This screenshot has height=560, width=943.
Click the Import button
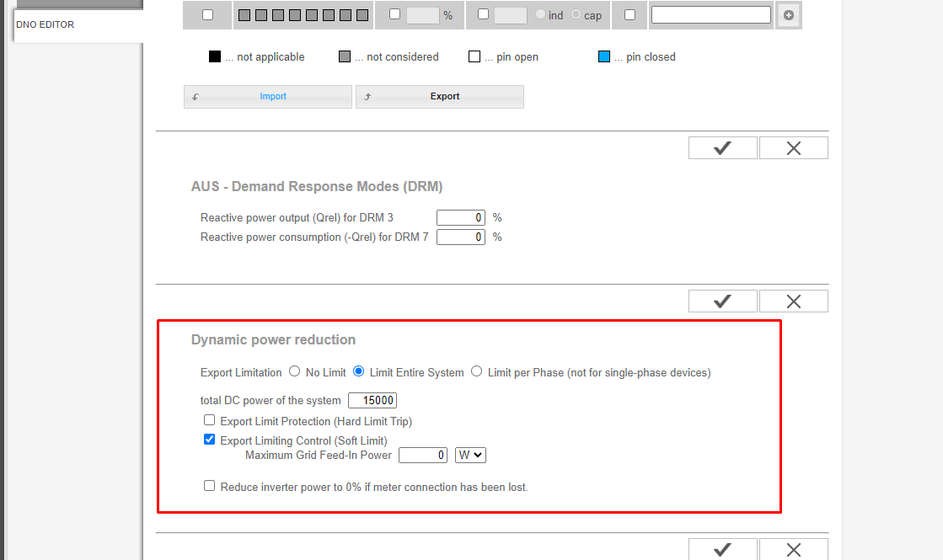click(x=268, y=97)
